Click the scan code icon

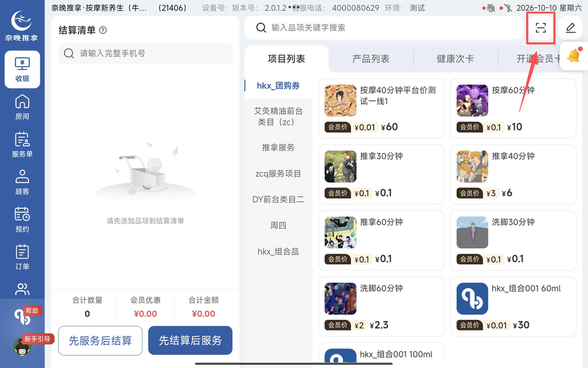[x=540, y=28]
